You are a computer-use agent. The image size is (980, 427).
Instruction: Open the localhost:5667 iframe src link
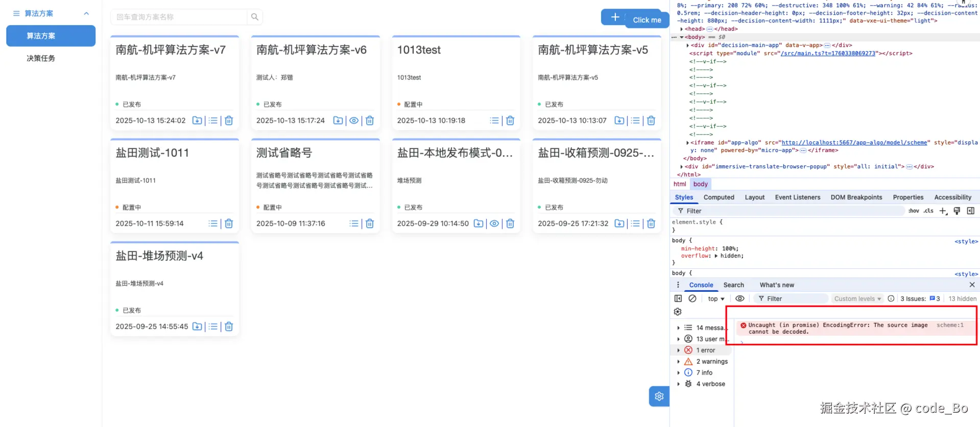point(854,143)
